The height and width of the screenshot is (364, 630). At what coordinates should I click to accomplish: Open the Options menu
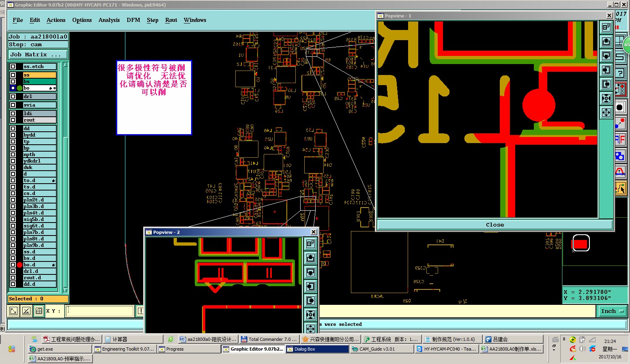82,20
